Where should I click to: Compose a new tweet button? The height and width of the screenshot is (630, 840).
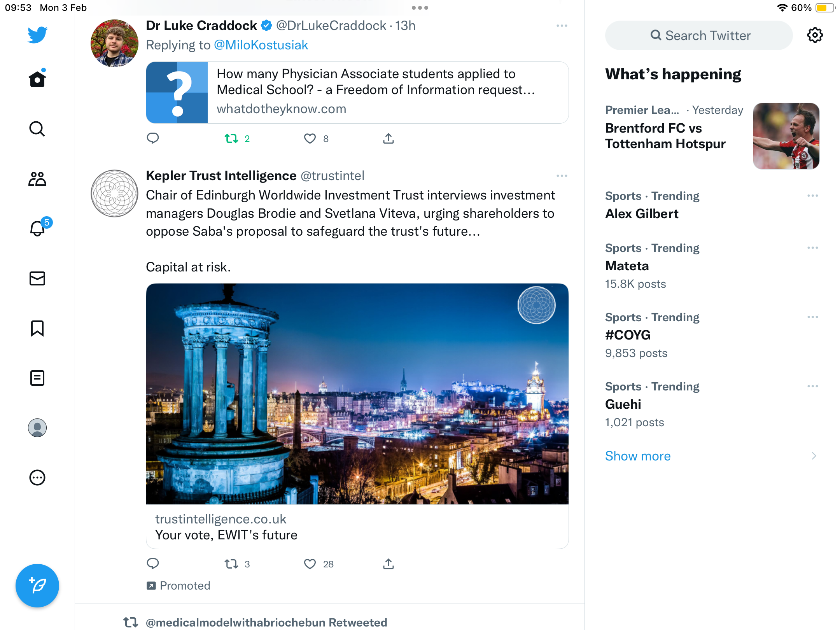pos(37,586)
